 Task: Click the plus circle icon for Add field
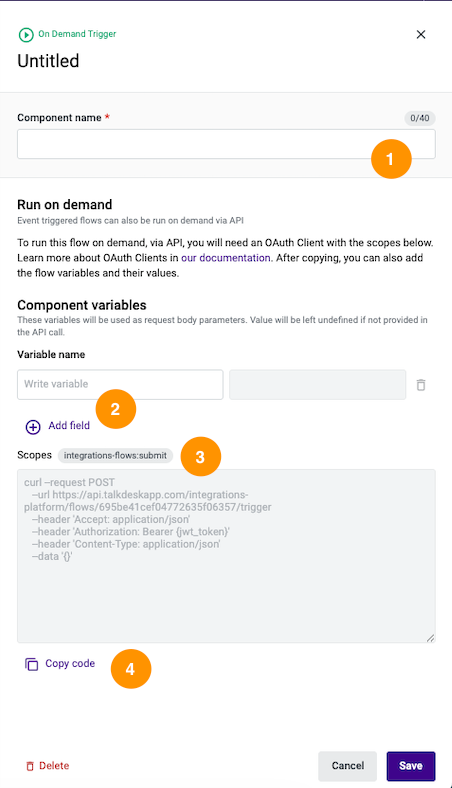[33, 427]
